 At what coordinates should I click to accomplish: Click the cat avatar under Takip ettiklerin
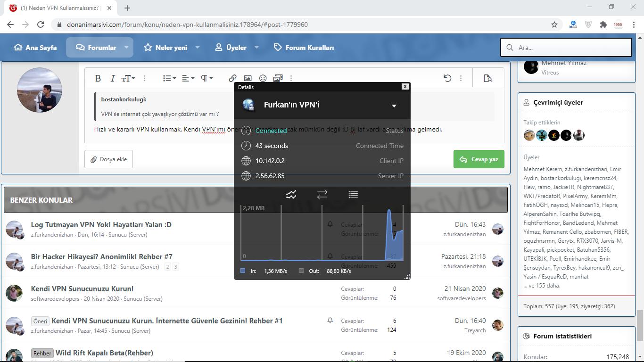(x=530, y=135)
